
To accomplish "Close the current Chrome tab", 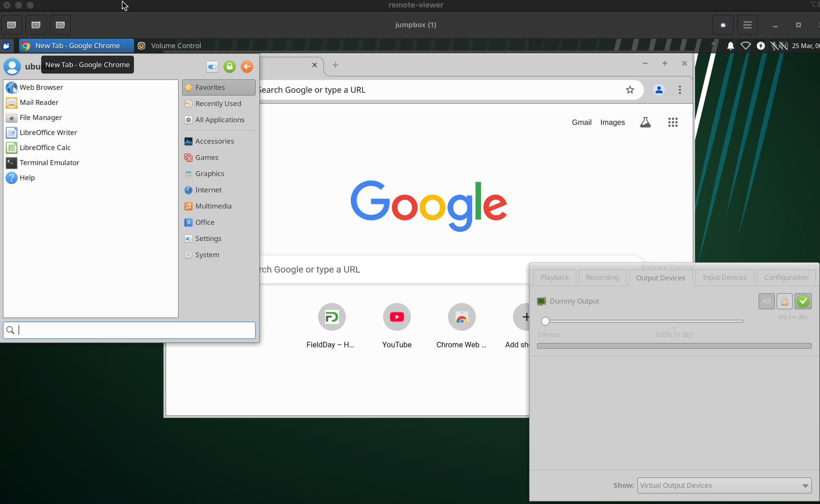I will point(314,65).
